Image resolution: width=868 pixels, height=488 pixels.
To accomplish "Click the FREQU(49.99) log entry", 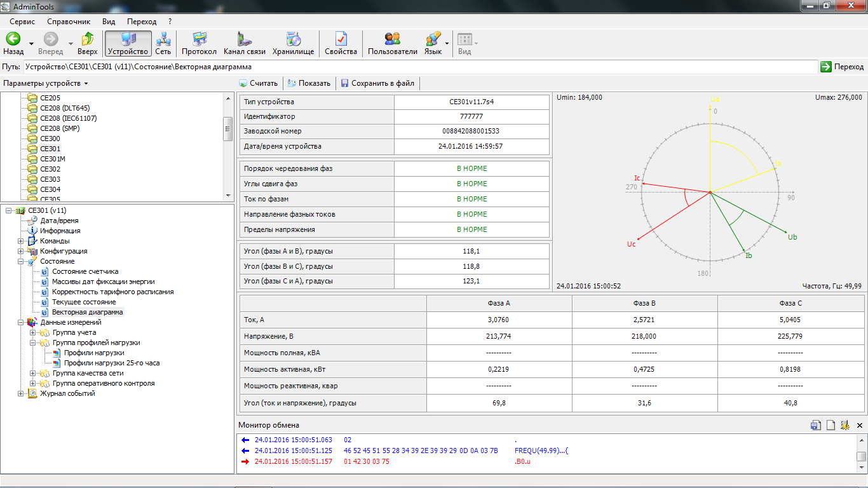I will [x=541, y=451].
